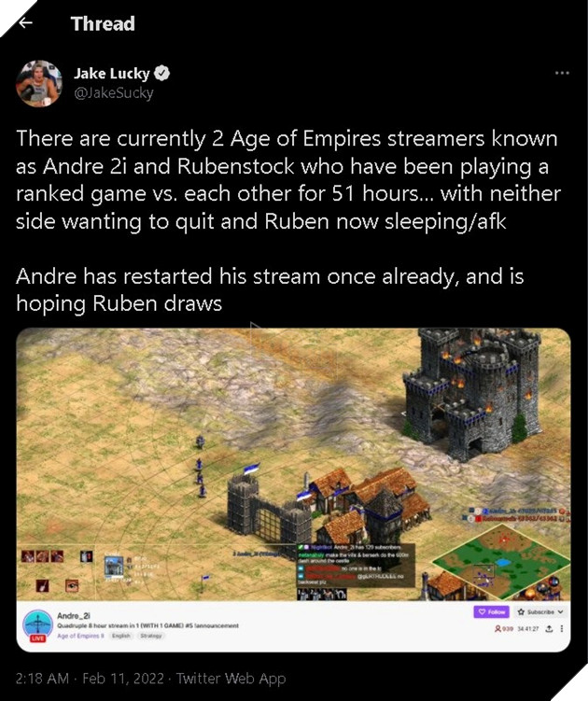Open Jake Lucky's profile picture
Screen dimensions: 588x701
click(39, 84)
